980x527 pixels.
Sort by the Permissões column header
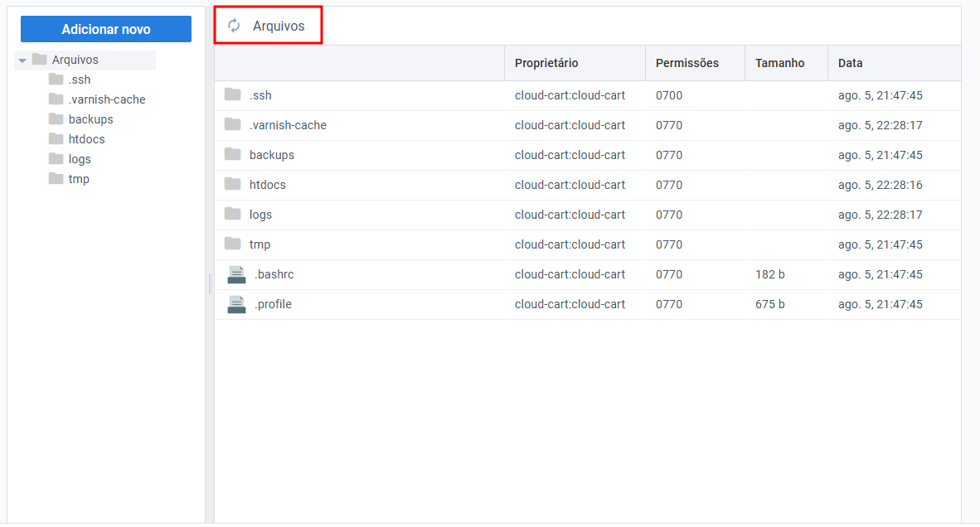(x=686, y=63)
